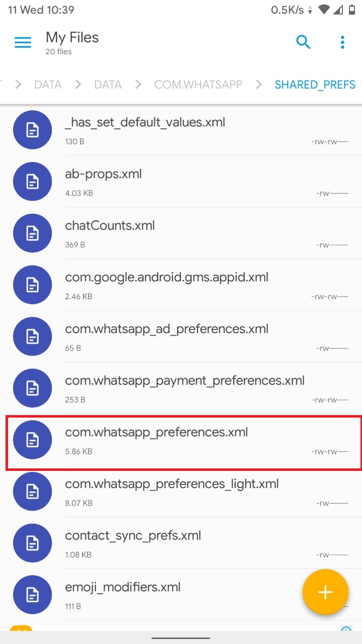The height and width of the screenshot is (644, 362).
Task: Click file icon beside ab-props.xml
Action: pyautogui.click(x=32, y=182)
